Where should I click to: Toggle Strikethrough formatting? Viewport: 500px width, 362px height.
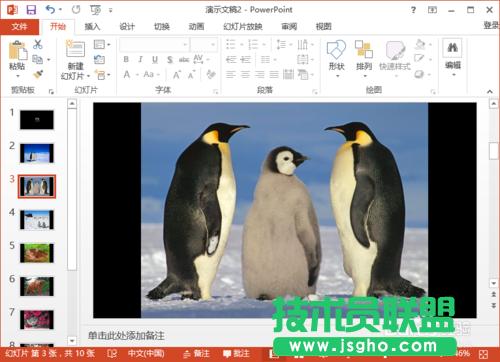(x=184, y=60)
